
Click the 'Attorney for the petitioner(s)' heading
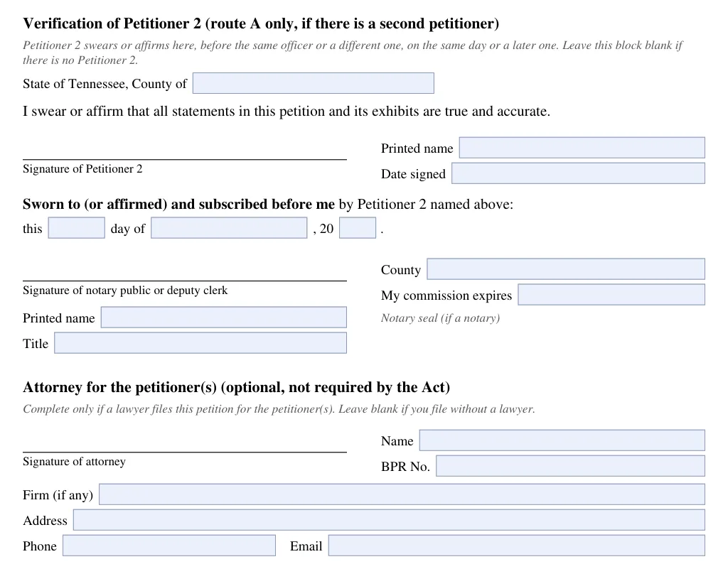coord(236,387)
